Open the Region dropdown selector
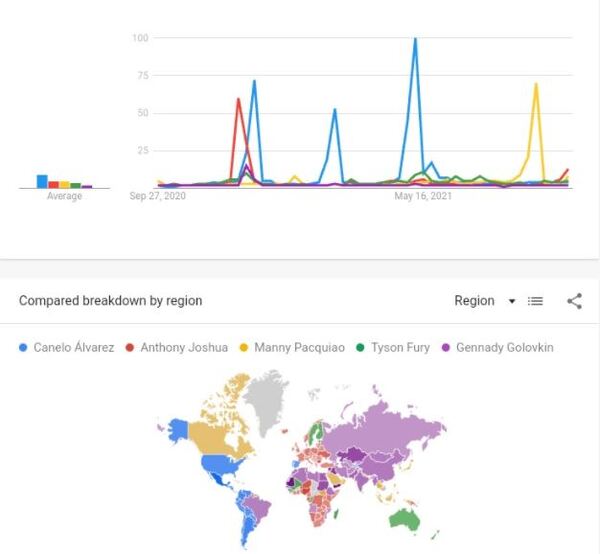The height and width of the screenshot is (554, 600). tap(484, 301)
